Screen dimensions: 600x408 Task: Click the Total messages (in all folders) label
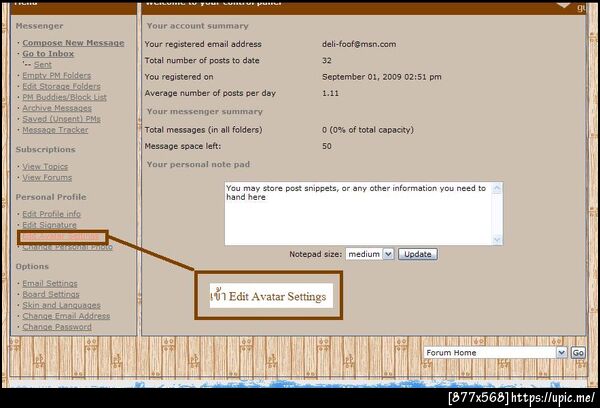(203, 130)
